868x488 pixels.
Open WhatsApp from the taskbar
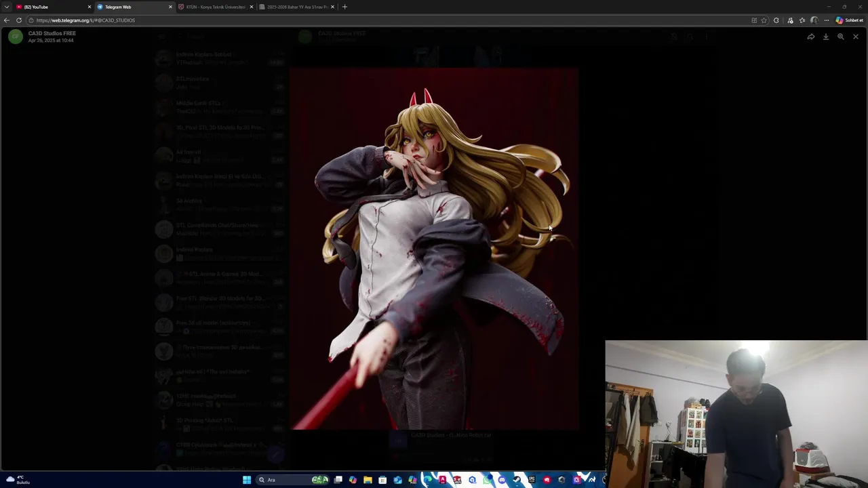pos(488,480)
